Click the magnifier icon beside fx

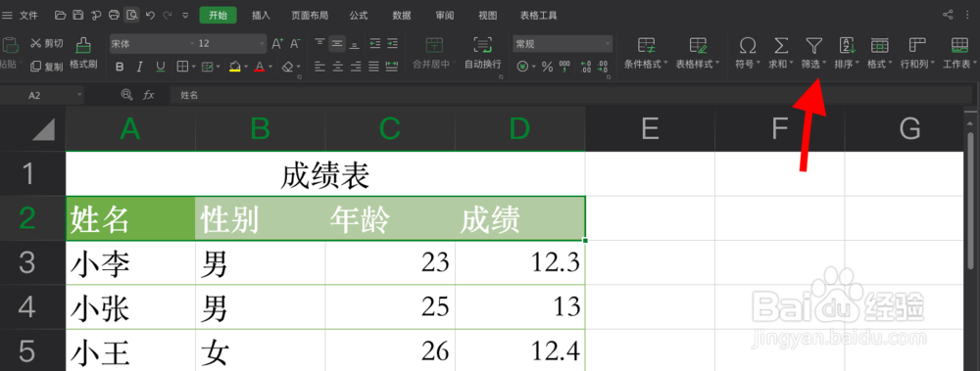126,95
